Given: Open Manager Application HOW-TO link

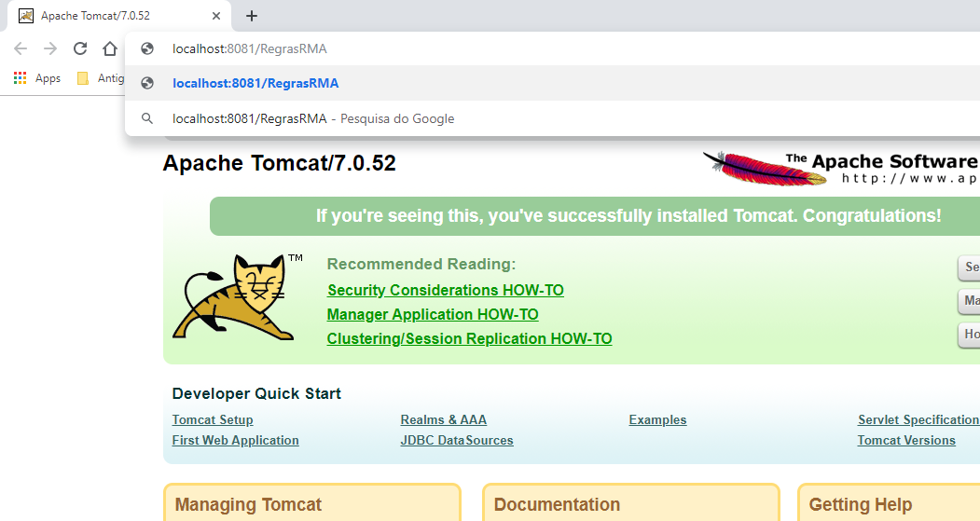Looking at the screenshot, I should 433,314.
